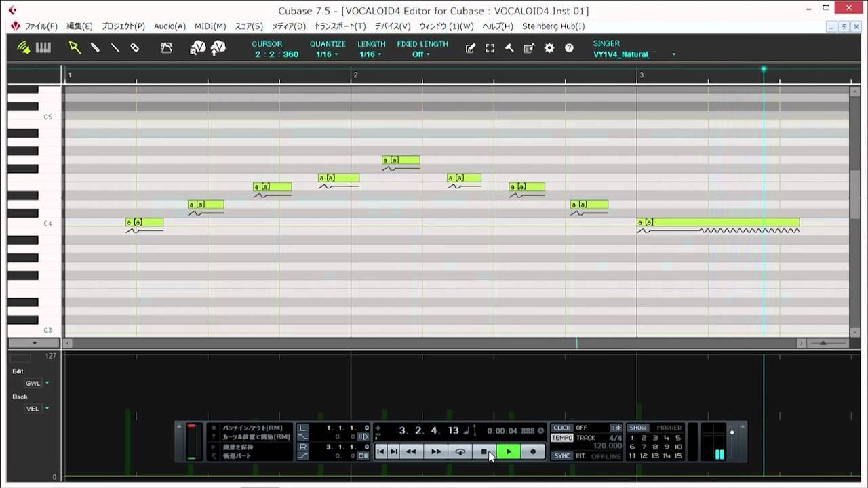Open the Back VEL parameter dropdown
The height and width of the screenshot is (488, 868).
coord(37,409)
